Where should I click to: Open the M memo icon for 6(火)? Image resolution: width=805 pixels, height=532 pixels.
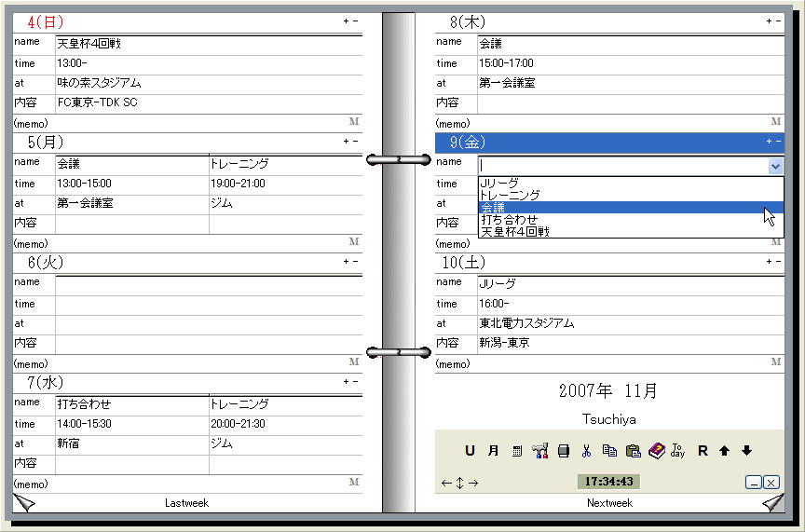tap(354, 362)
